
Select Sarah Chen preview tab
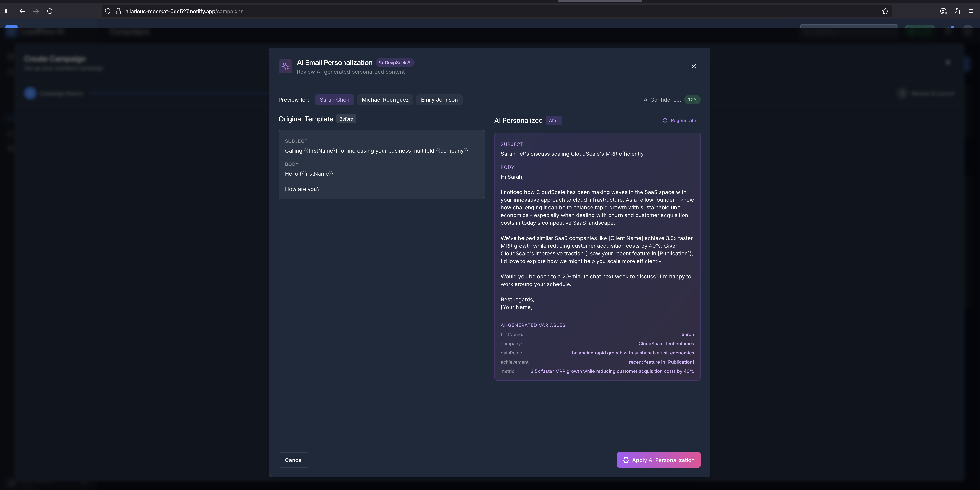pyautogui.click(x=334, y=100)
